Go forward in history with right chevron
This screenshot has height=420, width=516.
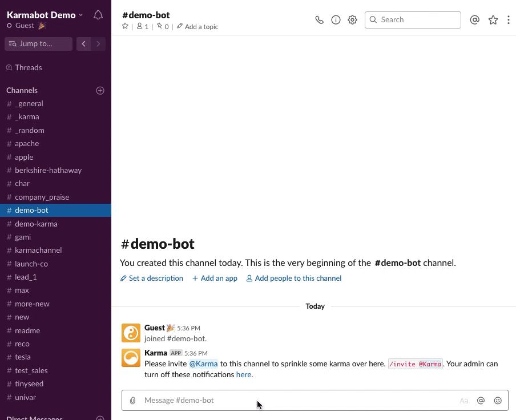pos(98,44)
